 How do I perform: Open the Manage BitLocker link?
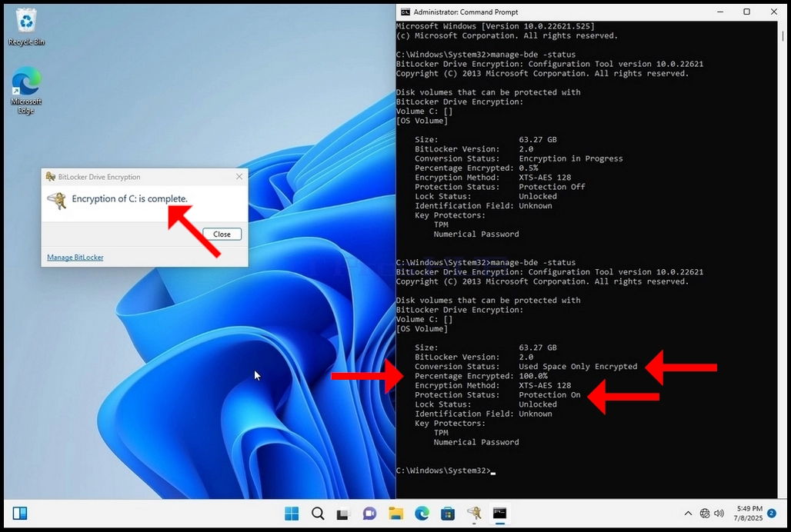pos(75,258)
